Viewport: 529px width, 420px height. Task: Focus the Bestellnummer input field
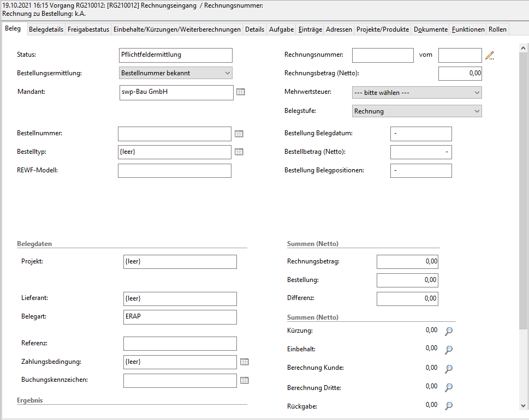coord(175,134)
